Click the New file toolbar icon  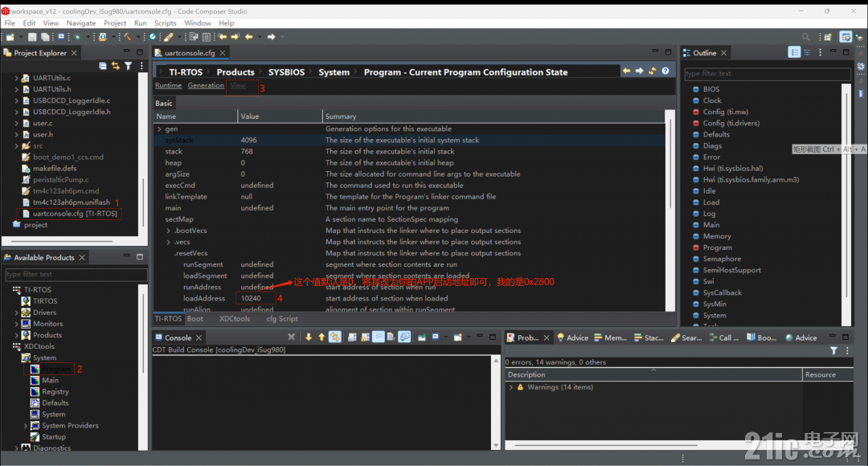coord(10,37)
